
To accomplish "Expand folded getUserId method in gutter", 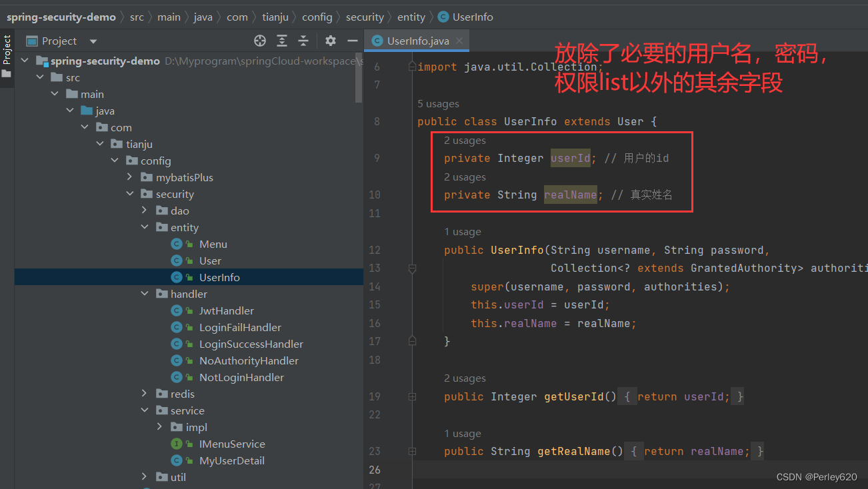I will click(x=412, y=396).
